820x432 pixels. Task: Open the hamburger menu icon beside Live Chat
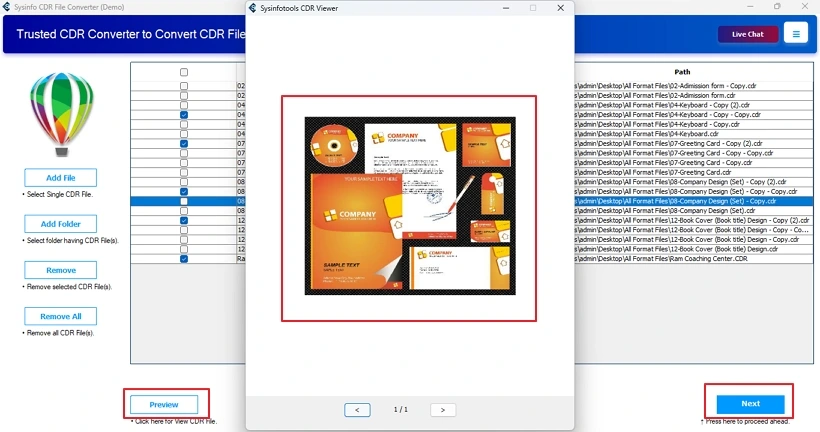point(795,34)
